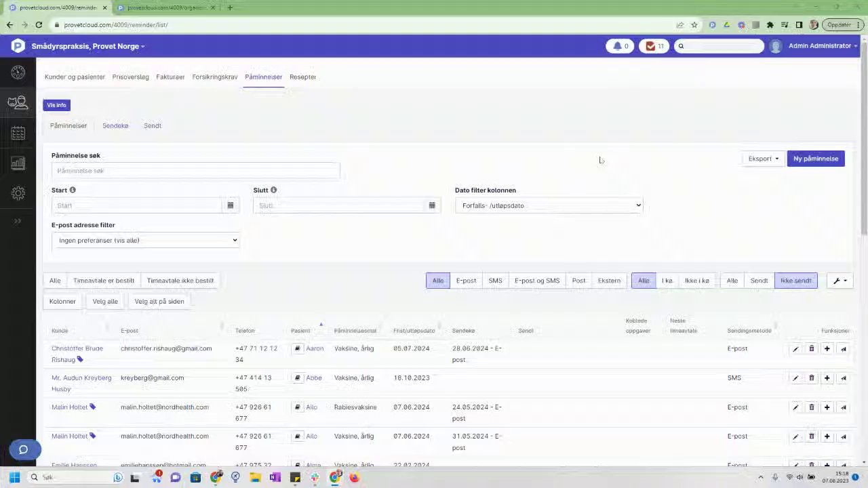The height and width of the screenshot is (488, 868).
Task: Click the Vis info button
Action: tap(56, 105)
